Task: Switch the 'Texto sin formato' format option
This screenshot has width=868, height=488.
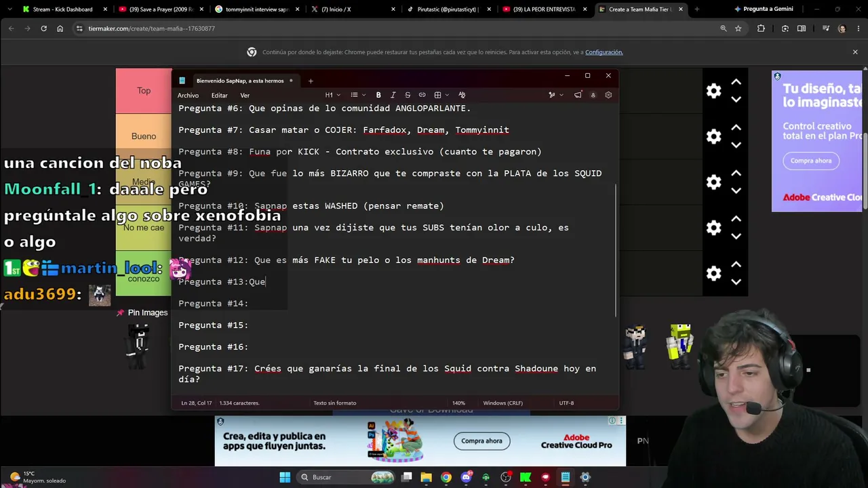Action: [x=334, y=403]
